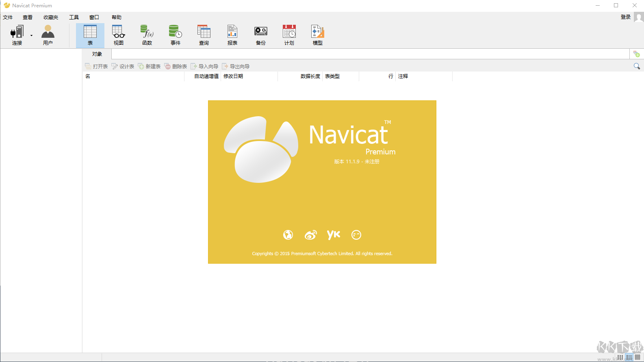The height and width of the screenshot is (362, 644).
Task: Switch to list view in status bar
Action: [629, 358]
